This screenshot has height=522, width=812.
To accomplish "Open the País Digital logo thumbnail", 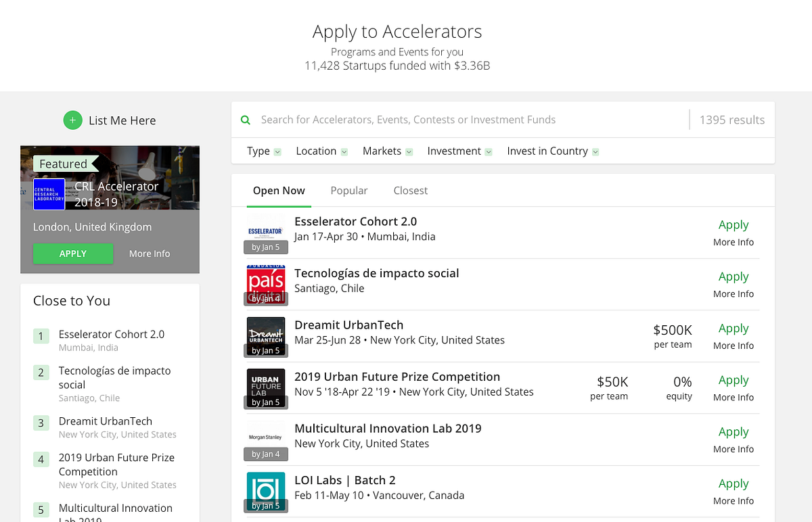I will (265, 285).
